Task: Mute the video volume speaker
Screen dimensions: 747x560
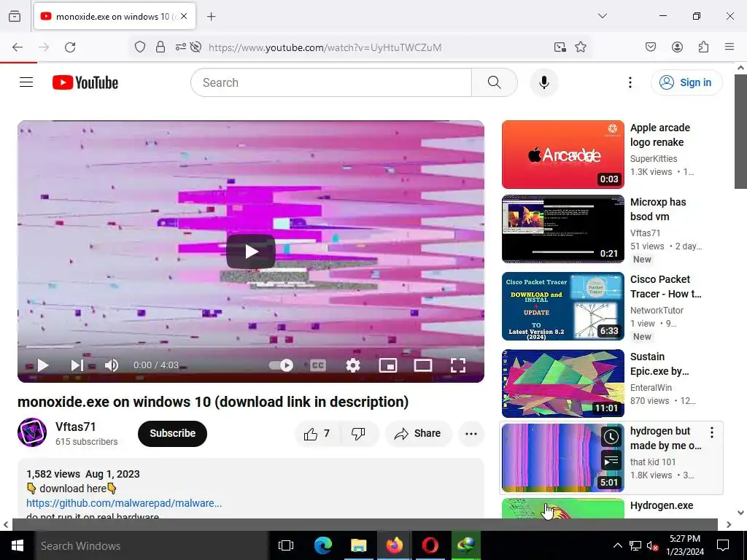Action: coord(112,365)
